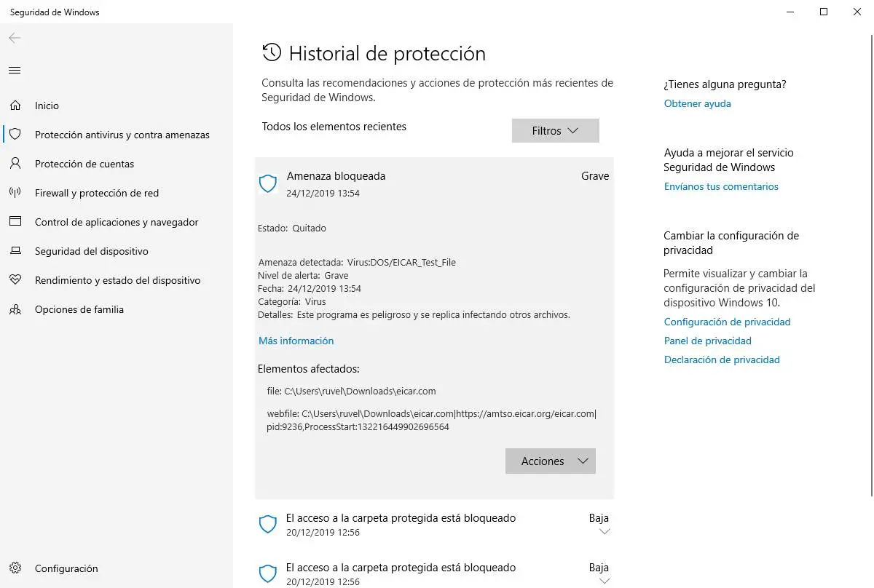Open the Filtros dropdown
This screenshot has height=588, width=874.
tap(555, 131)
